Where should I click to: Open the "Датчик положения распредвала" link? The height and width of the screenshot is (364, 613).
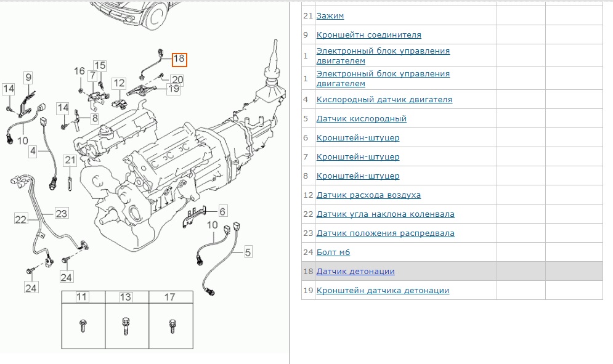coord(385,233)
